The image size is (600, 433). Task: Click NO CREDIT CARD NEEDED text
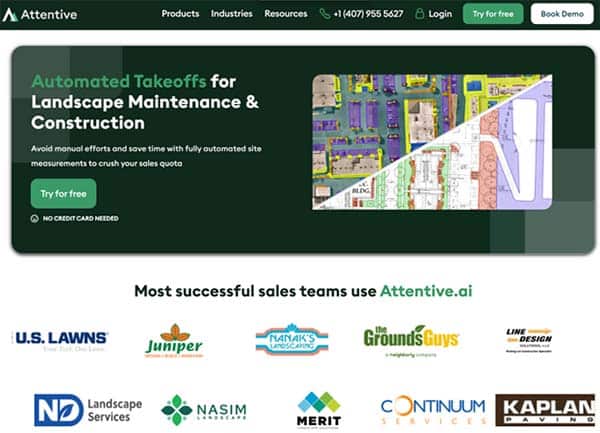point(81,218)
